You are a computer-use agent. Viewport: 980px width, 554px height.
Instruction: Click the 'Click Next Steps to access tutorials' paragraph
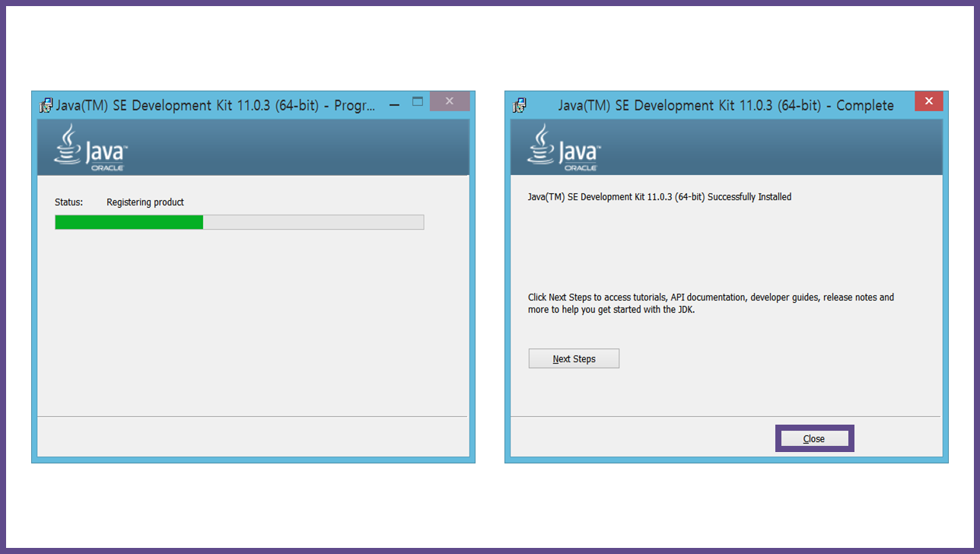point(711,304)
